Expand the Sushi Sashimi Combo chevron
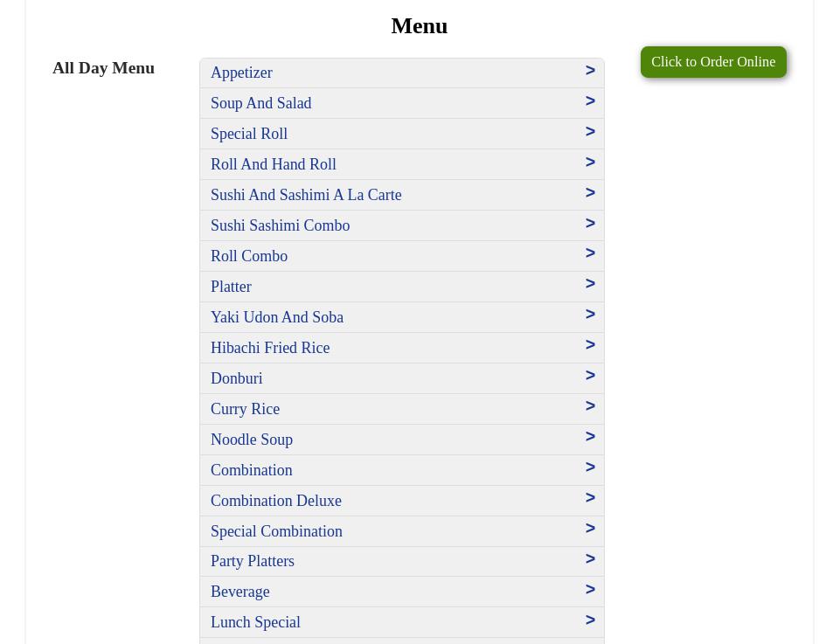 (x=590, y=224)
